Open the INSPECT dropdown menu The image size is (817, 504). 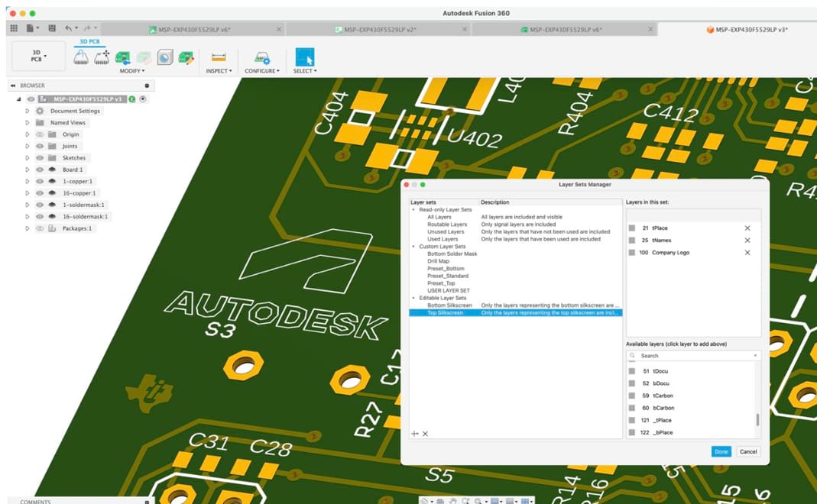pyautogui.click(x=219, y=71)
